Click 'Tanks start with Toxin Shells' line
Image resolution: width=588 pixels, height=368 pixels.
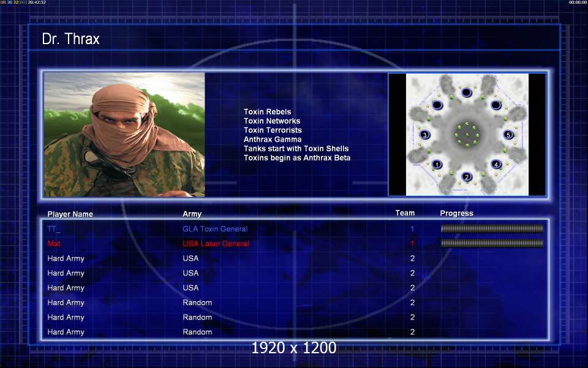click(296, 148)
